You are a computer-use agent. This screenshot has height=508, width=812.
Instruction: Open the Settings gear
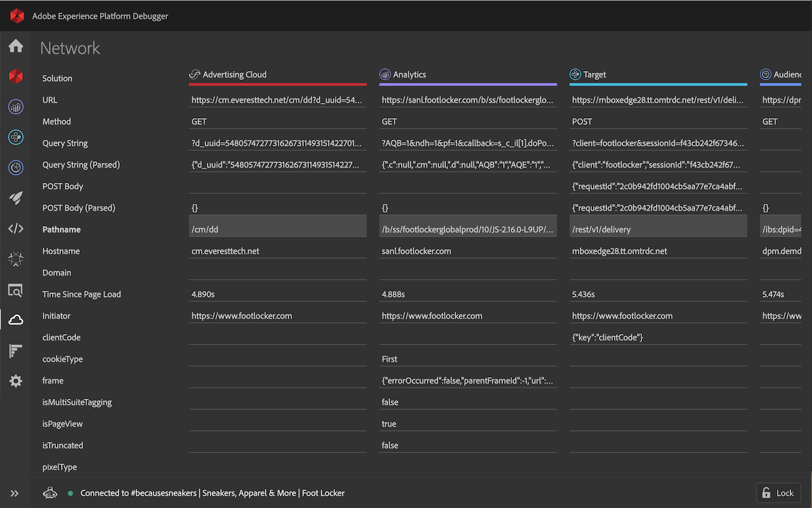click(x=15, y=380)
